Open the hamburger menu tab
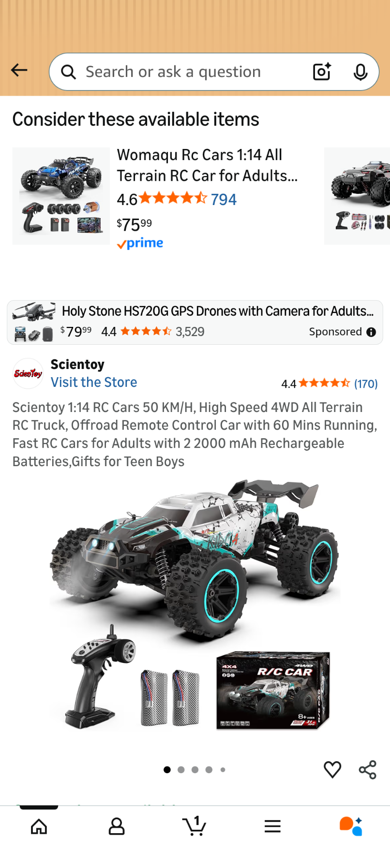The image size is (390, 868). (272, 826)
